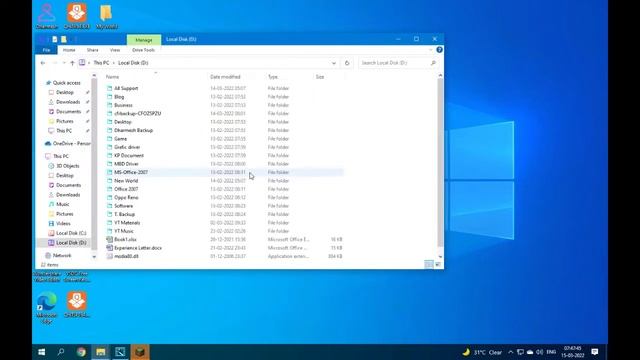Select Local Disk (C:) in navigation pane

[x=71, y=233]
